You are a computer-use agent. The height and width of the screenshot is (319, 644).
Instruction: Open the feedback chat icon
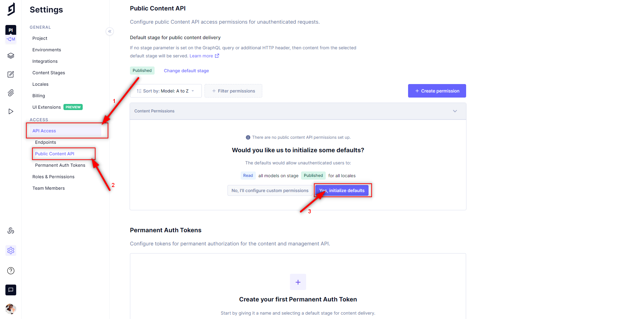tap(10, 290)
